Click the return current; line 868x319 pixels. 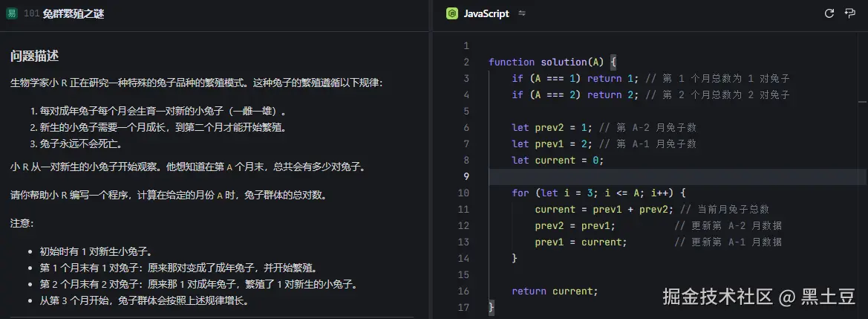pyautogui.click(x=555, y=291)
